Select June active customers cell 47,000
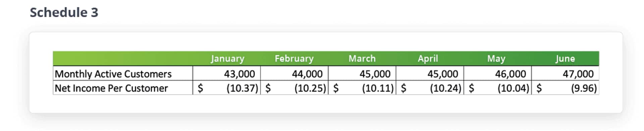The width and height of the screenshot is (644, 131). (565, 73)
